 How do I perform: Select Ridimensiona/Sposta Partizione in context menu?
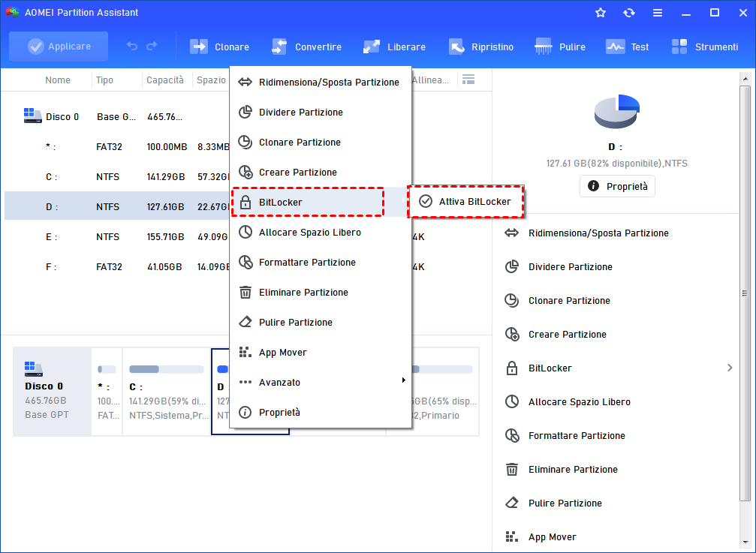pyautogui.click(x=321, y=83)
